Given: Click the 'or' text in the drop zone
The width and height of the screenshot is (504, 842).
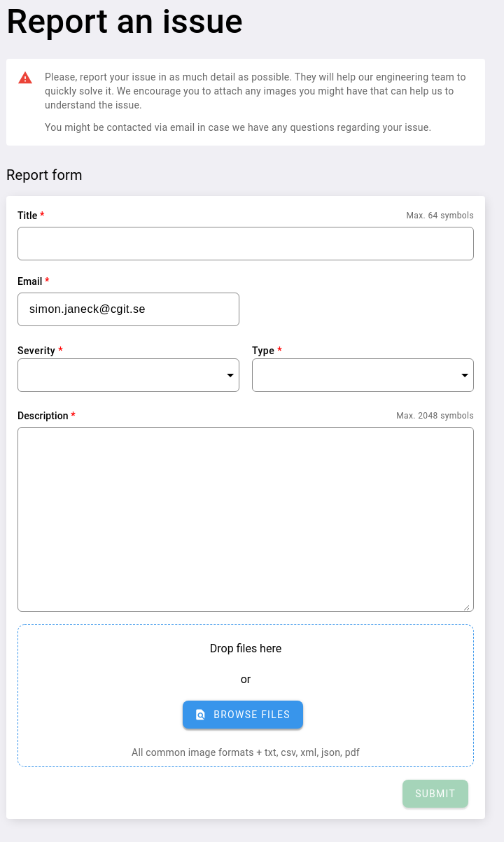Looking at the screenshot, I should coord(246,680).
